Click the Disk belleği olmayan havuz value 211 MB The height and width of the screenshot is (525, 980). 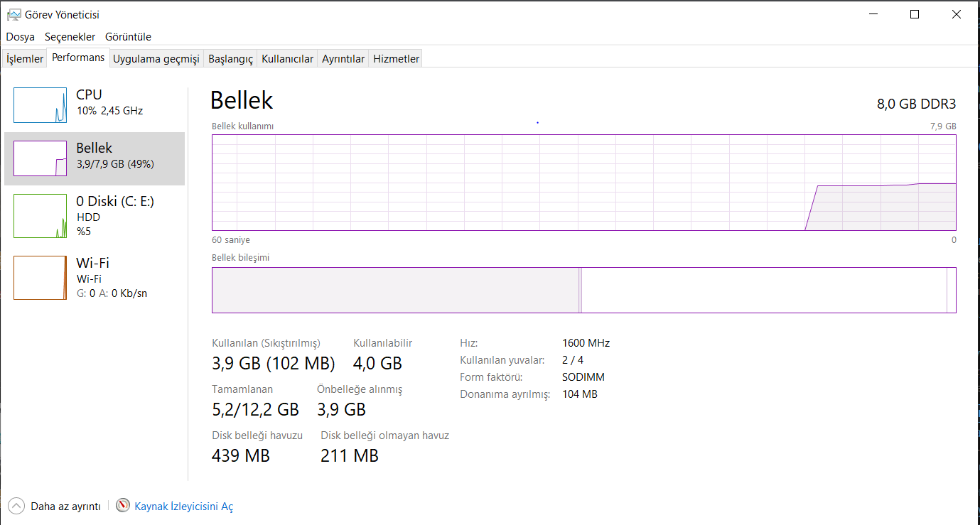(x=350, y=455)
